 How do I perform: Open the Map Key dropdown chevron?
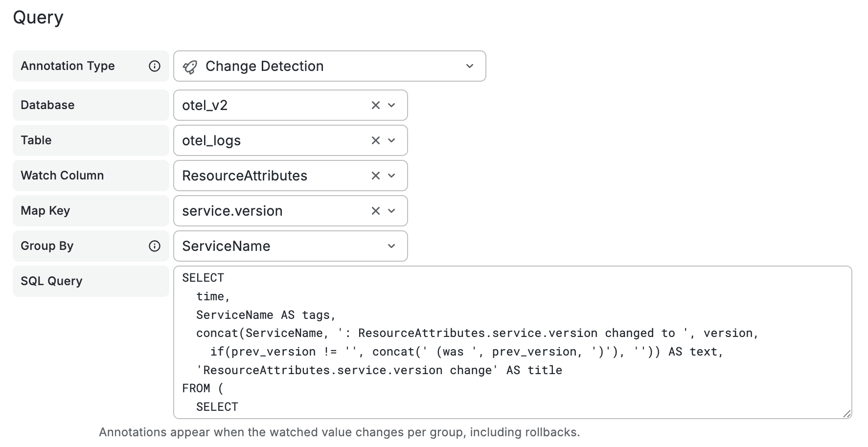point(391,211)
